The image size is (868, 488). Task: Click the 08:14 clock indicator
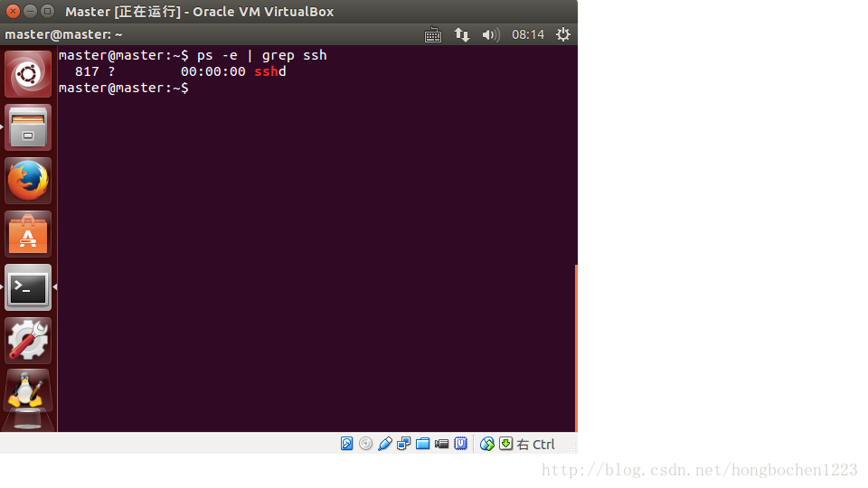tap(527, 35)
